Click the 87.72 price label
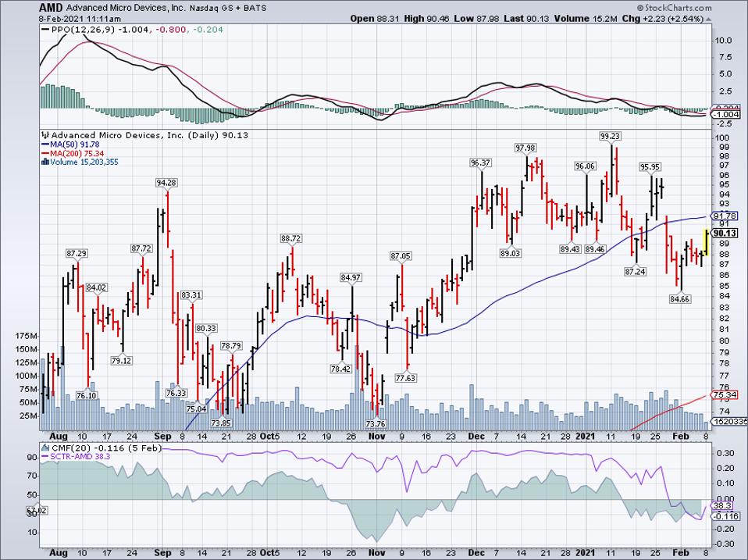Viewport: 748px width, 560px height. (x=141, y=248)
